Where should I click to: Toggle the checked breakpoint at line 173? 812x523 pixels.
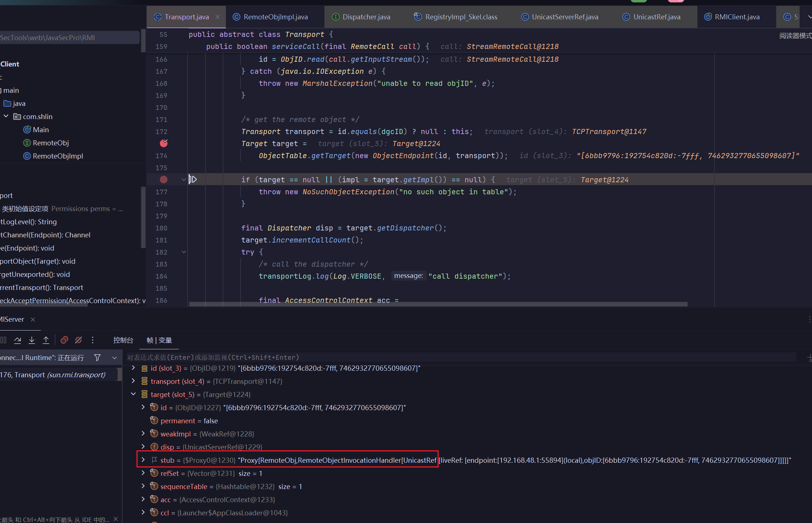click(163, 143)
